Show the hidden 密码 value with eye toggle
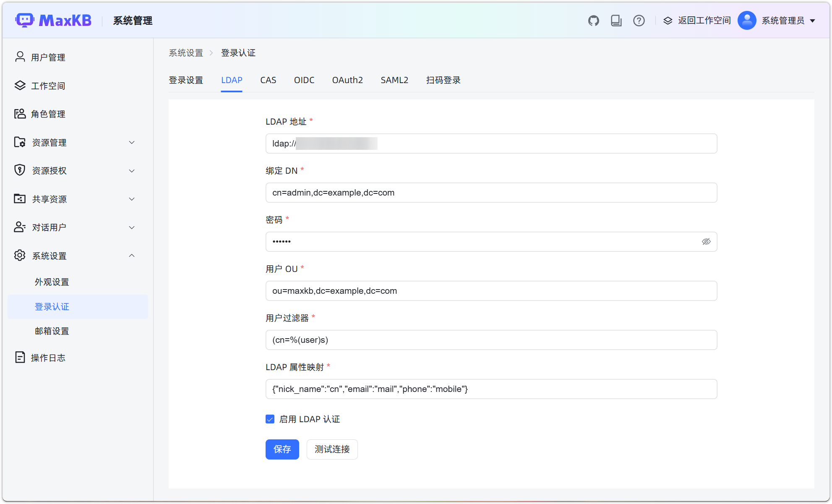Screen dimensions: 832x504 (707, 241)
